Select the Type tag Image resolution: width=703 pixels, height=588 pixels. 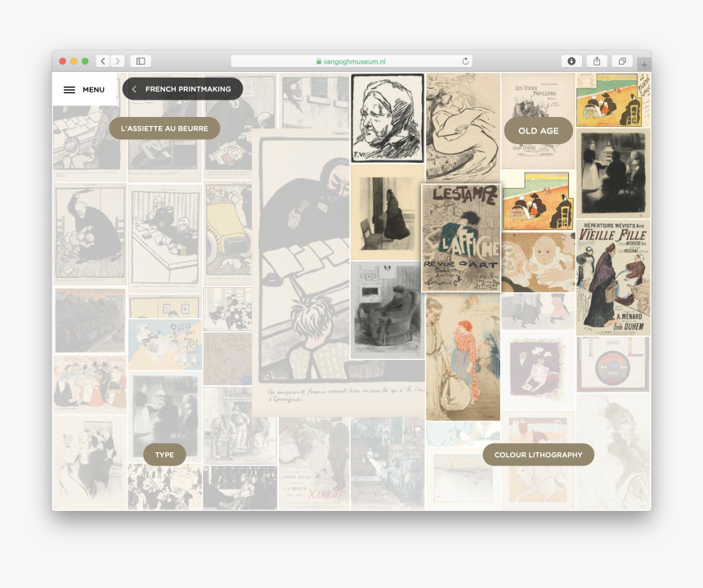click(164, 455)
